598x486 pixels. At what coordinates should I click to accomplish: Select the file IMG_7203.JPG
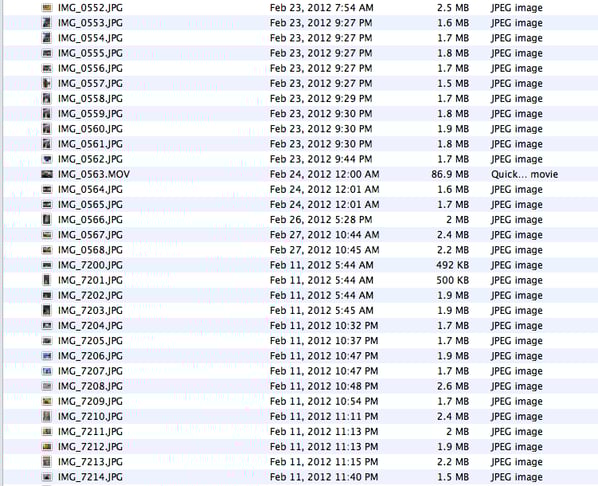click(x=90, y=311)
